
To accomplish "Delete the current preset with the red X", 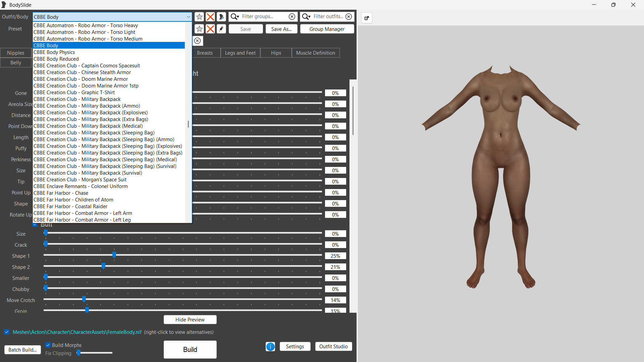I will (x=210, y=29).
